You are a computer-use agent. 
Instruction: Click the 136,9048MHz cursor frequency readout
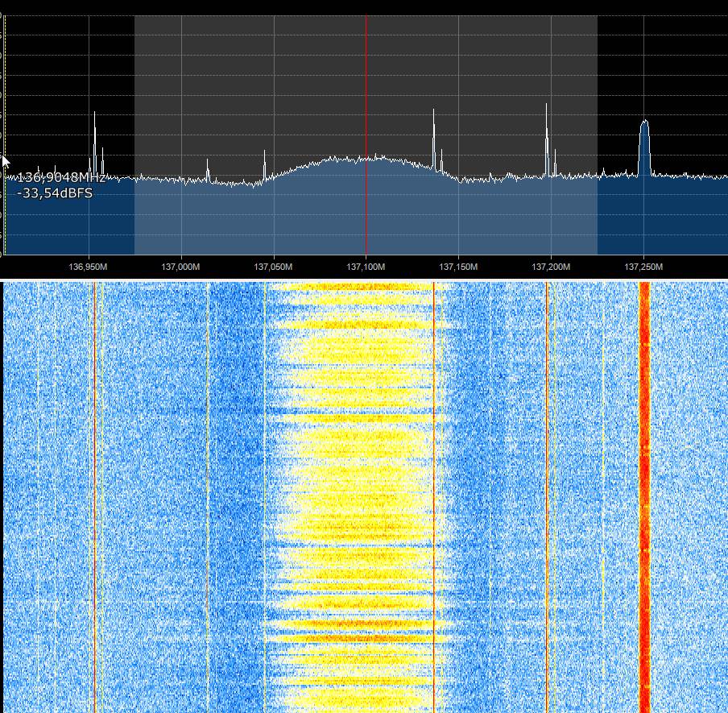click(x=62, y=177)
